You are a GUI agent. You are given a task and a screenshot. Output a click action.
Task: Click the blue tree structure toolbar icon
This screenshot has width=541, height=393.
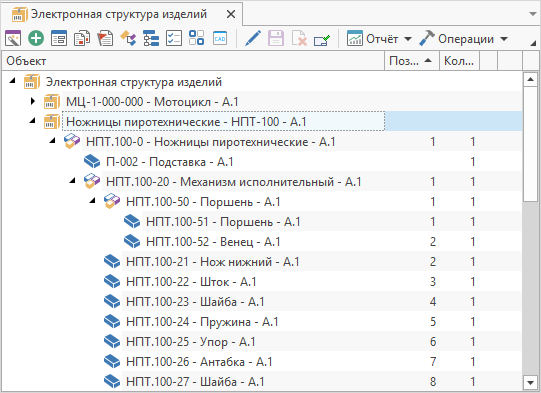(x=151, y=38)
